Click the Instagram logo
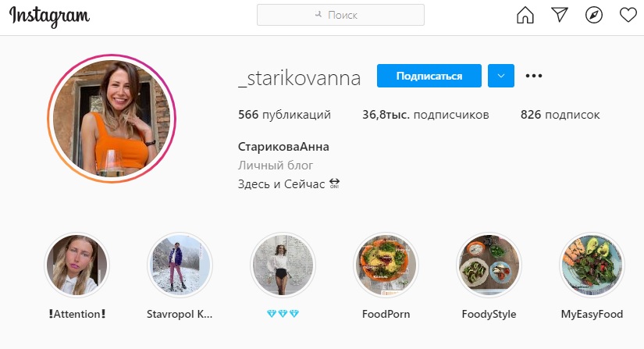 pos(49,17)
